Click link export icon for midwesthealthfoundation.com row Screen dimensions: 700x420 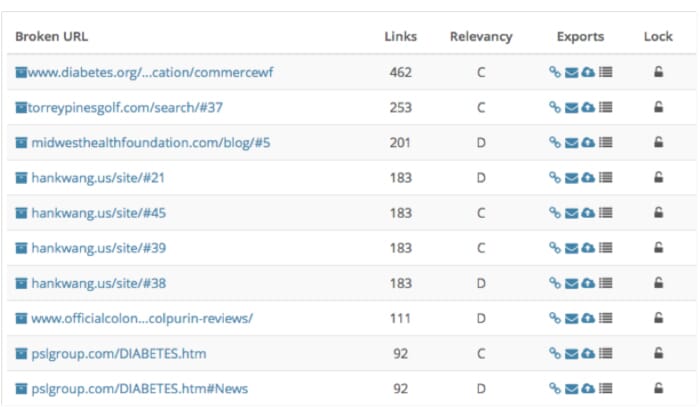[554, 142]
